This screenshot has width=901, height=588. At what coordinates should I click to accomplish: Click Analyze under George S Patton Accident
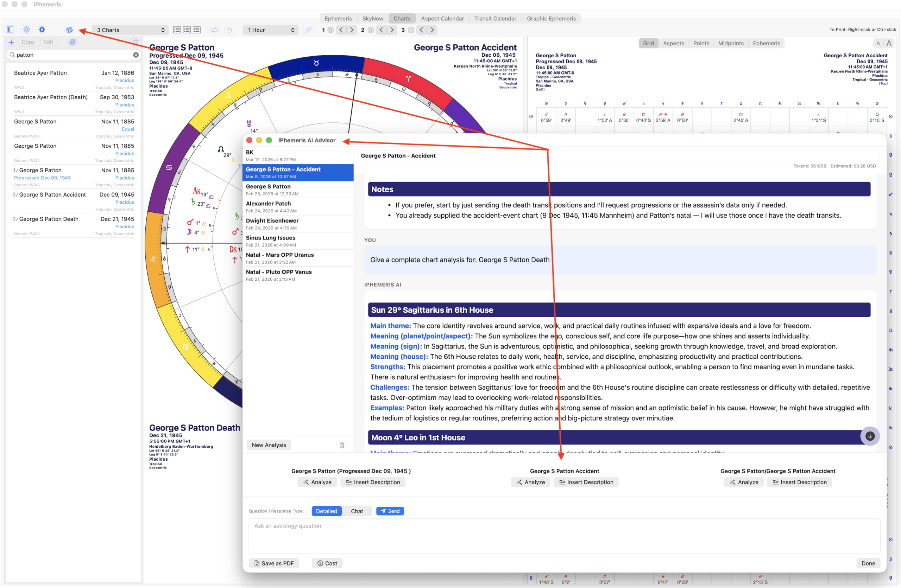click(530, 482)
